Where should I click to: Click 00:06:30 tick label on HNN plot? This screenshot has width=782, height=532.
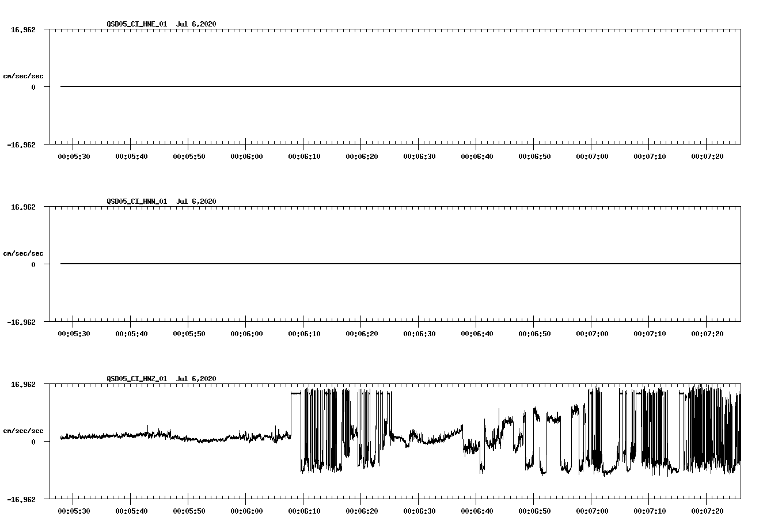[x=419, y=334]
